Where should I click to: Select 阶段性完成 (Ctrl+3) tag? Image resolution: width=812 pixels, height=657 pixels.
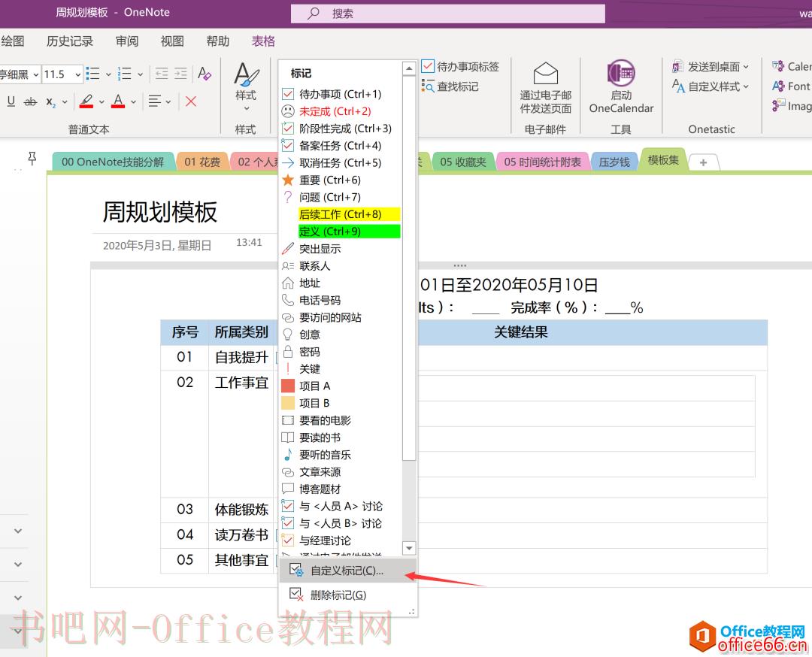click(341, 129)
